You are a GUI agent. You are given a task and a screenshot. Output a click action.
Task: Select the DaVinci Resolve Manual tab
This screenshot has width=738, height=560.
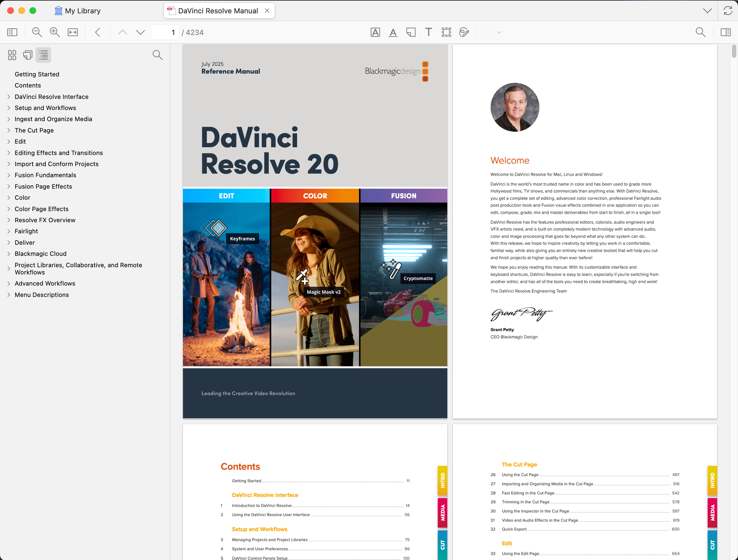coord(218,11)
